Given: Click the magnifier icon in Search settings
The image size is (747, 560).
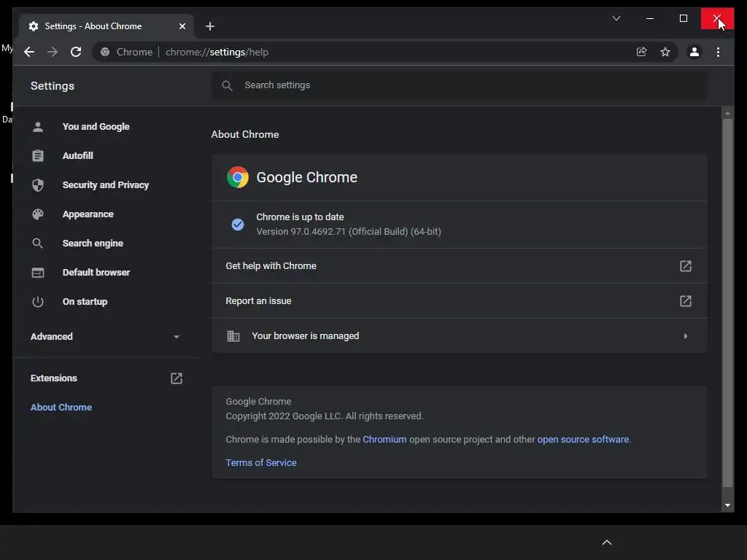Looking at the screenshot, I should coord(228,86).
